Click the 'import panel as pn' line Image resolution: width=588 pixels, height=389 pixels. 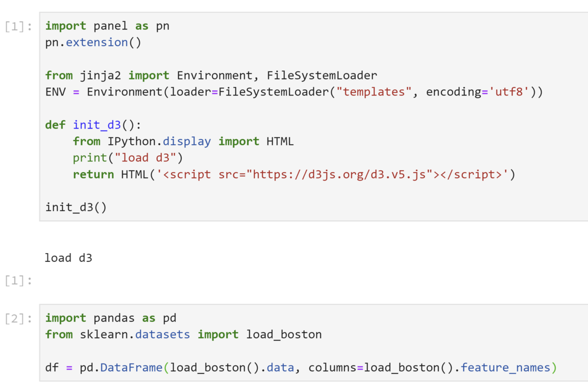pyautogui.click(x=107, y=26)
